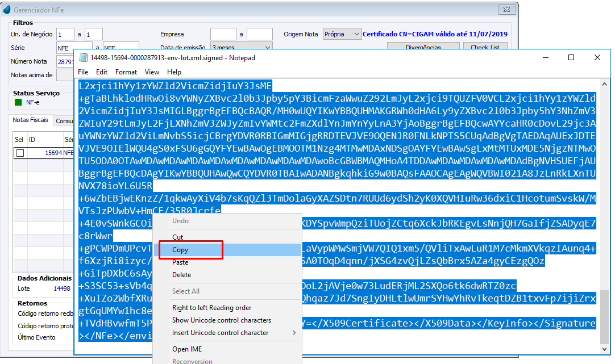
Task: Open the Notepad File menu
Action: click(83, 72)
